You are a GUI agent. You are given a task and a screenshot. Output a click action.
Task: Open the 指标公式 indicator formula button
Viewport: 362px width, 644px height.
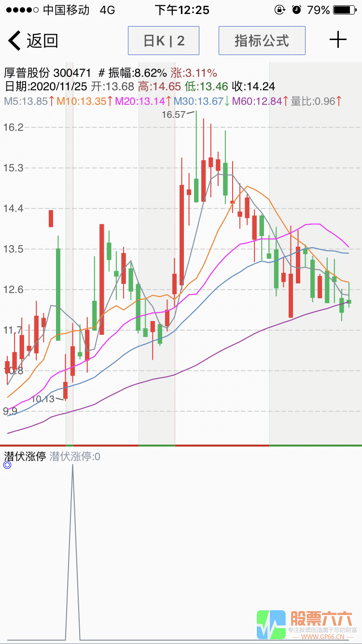point(262,41)
